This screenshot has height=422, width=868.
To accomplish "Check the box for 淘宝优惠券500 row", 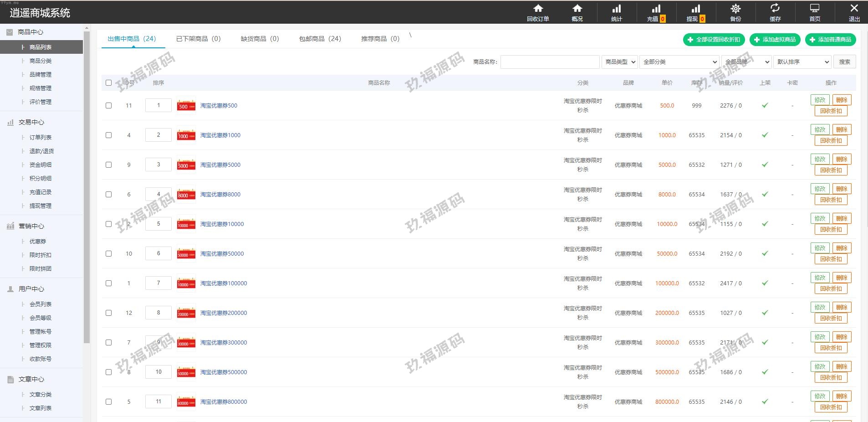I will coord(108,105).
